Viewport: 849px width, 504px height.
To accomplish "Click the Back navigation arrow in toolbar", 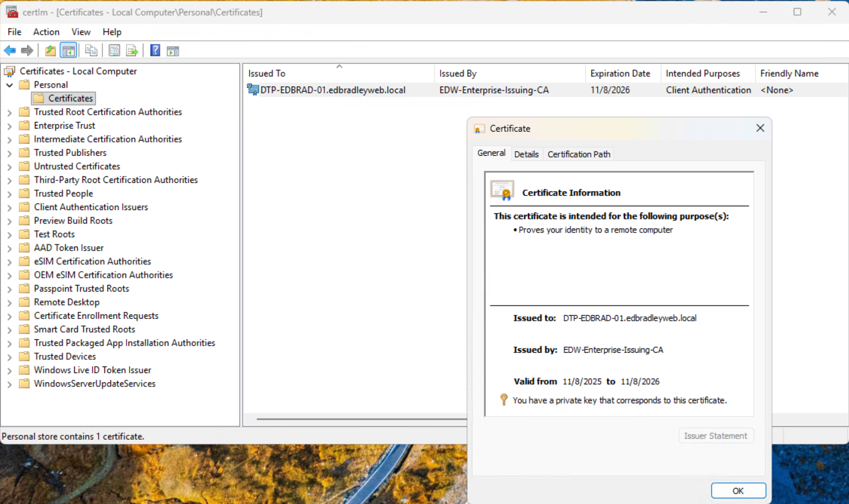I will [9, 50].
